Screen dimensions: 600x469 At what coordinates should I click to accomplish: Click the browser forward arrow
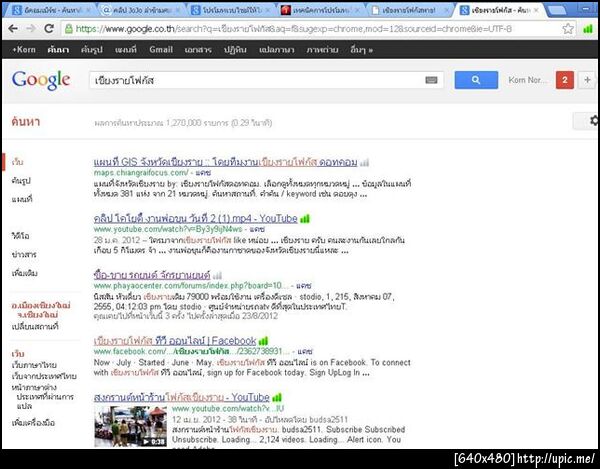coord(31,29)
